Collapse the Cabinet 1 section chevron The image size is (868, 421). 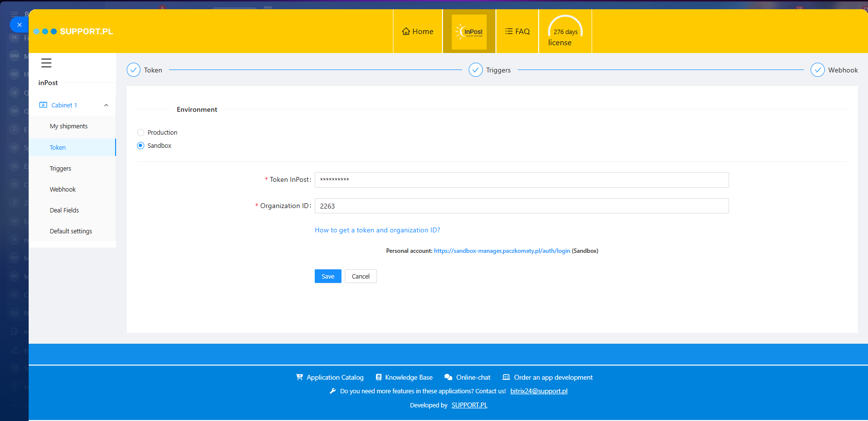tap(106, 105)
